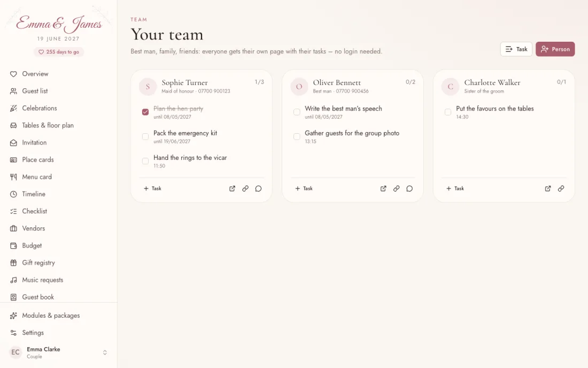Click the Gather guests for the group photo text

coord(352,133)
